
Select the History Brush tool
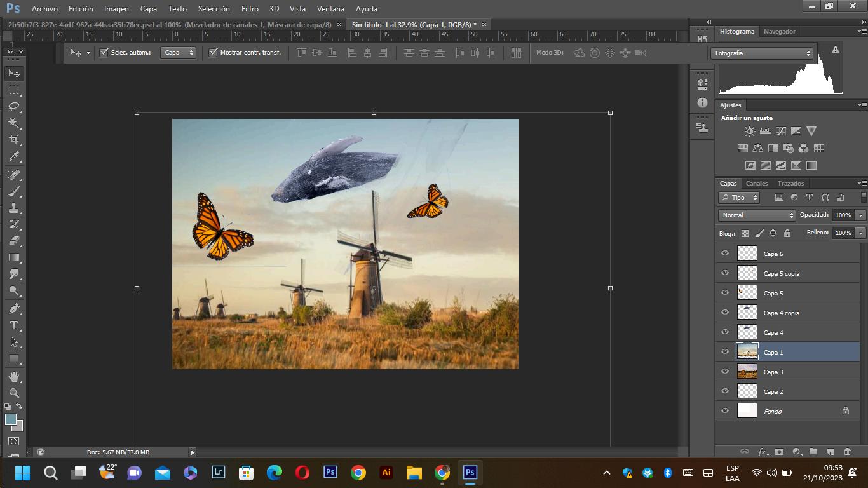click(14, 224)
